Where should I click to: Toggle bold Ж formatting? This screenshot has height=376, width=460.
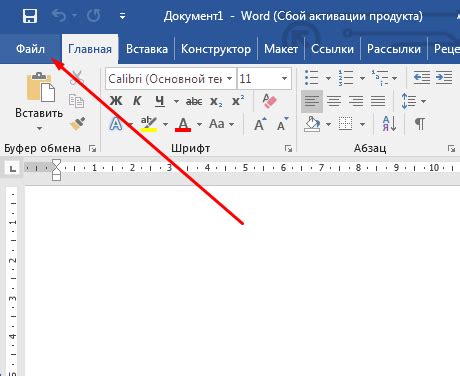(116, 101)
